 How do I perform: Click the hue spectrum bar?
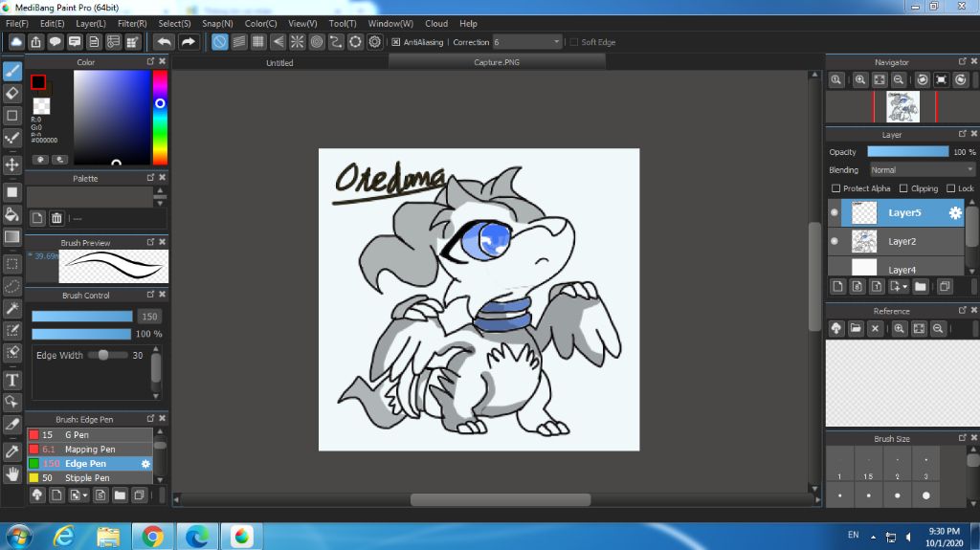(160, 118)
